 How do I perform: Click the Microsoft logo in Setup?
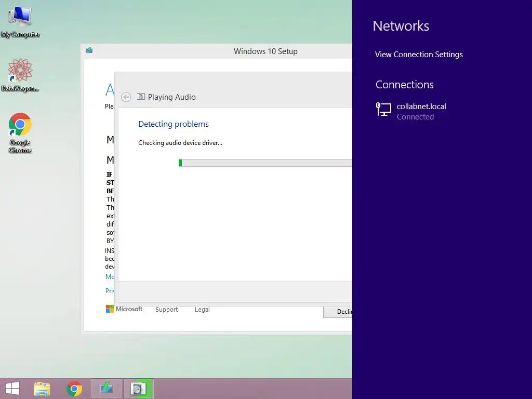tap(124, 309)
